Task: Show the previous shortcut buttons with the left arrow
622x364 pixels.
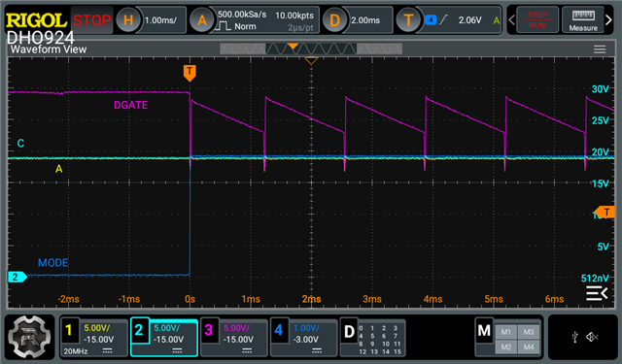Action: [511, 19]
